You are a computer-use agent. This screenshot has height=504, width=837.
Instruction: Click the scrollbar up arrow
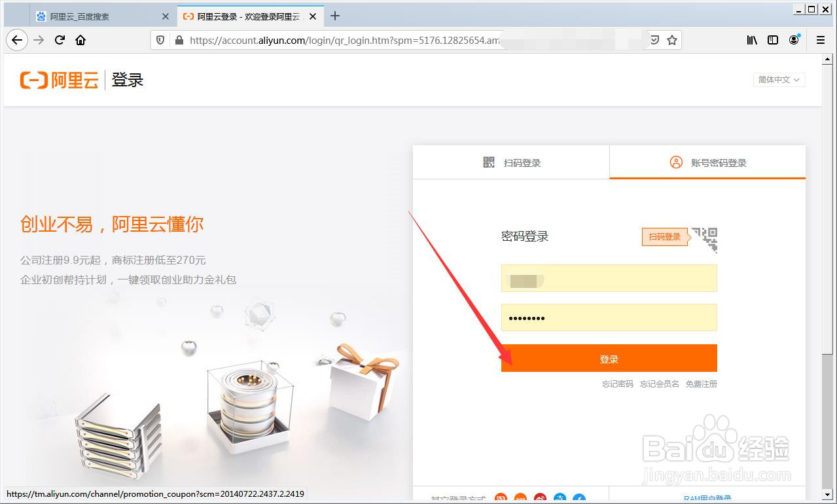(x=828, y=59)
